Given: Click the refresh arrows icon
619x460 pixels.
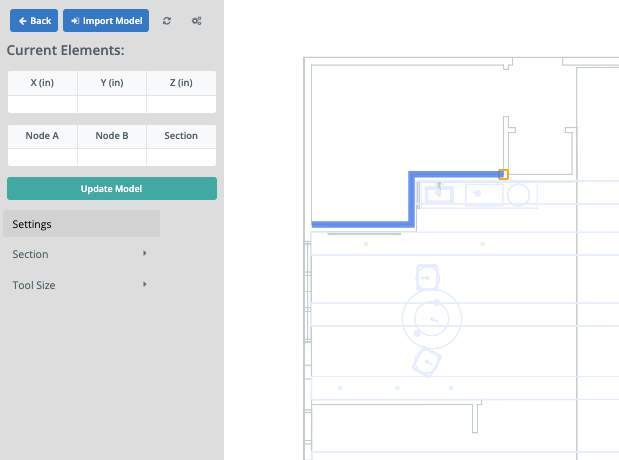Looking at the screenshot, I should [x=166, y=20].
